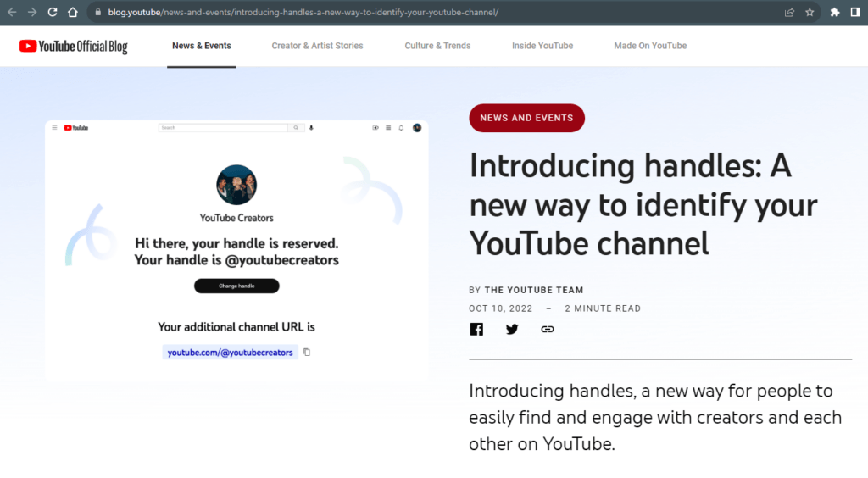This screenshot has height=478, width=868.
Task: Bookmark this page with the star icon
Action: 810,12
